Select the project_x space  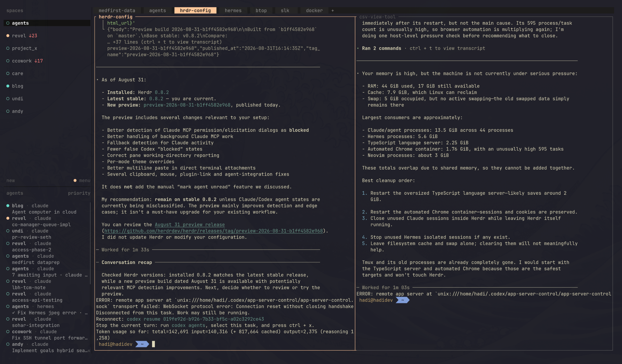(x=47, y=48)
